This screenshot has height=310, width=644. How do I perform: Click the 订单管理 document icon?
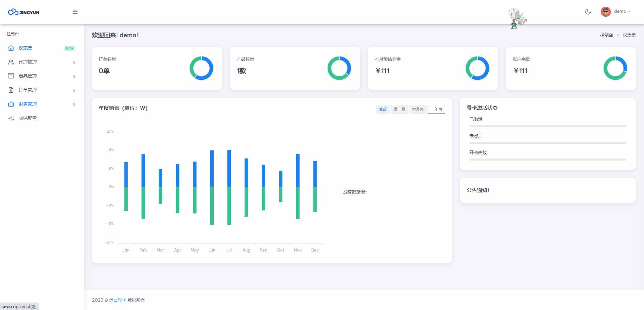click(11, 90)
